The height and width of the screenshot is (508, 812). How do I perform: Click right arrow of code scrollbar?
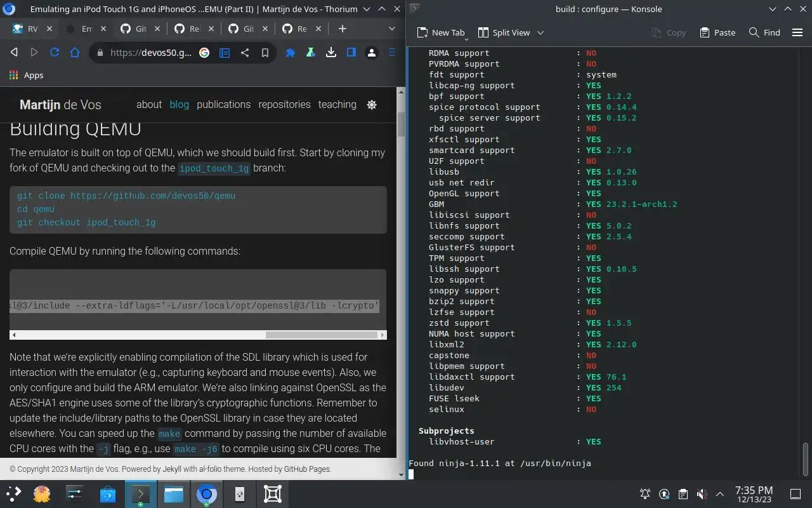point(382,335)
